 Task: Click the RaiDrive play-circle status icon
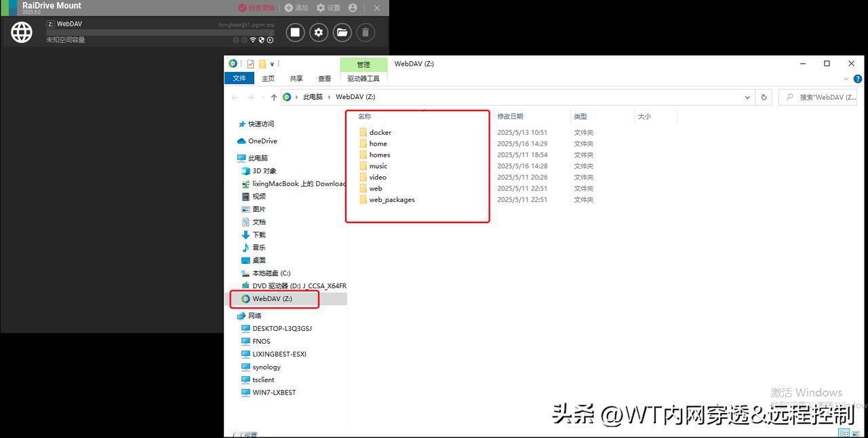pyautogui.click(x=270, y=40)
